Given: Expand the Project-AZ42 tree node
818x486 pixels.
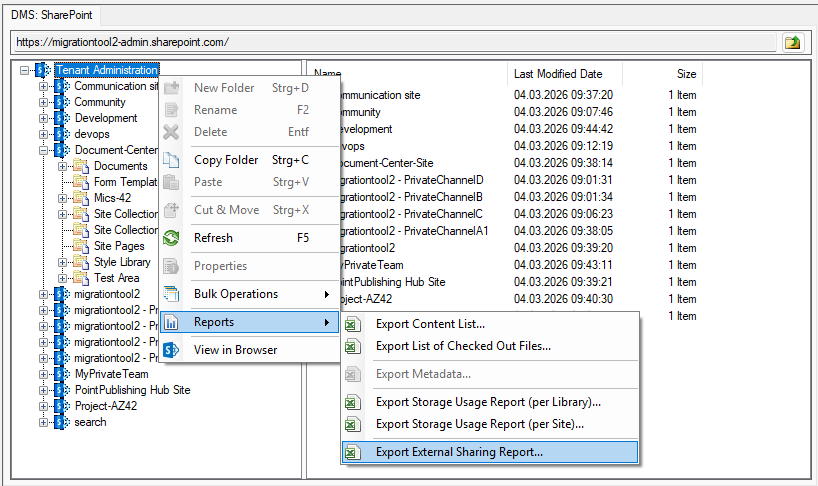Looking at the screenshot, I should click(44, 406).
